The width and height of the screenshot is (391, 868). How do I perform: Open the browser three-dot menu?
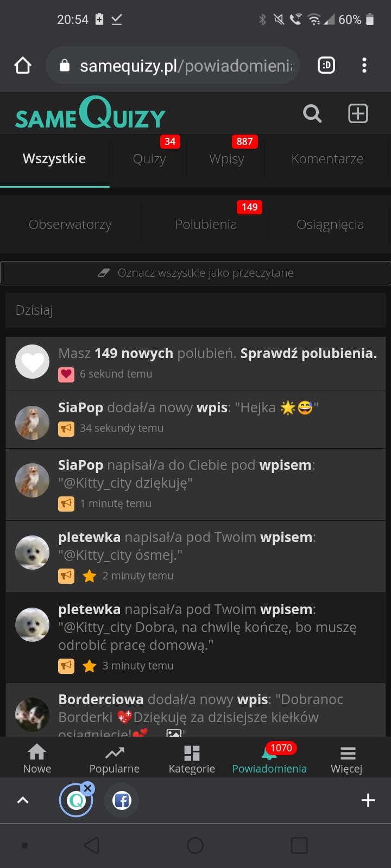coord(364,65)
